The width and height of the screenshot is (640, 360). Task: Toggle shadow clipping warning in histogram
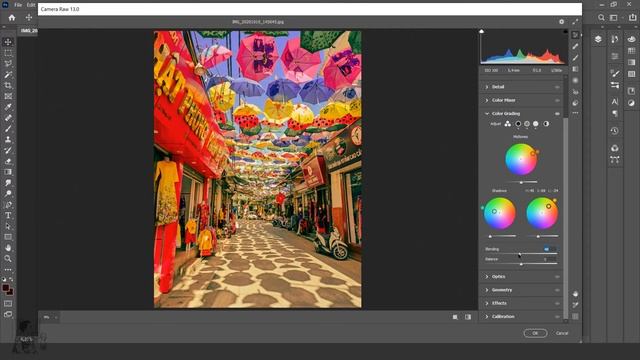[x=482, y=31]
